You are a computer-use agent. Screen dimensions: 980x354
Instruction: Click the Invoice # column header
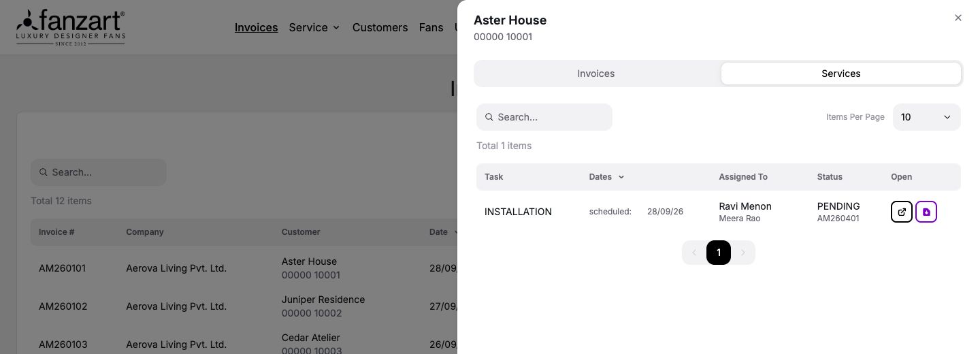click(56, 232)
